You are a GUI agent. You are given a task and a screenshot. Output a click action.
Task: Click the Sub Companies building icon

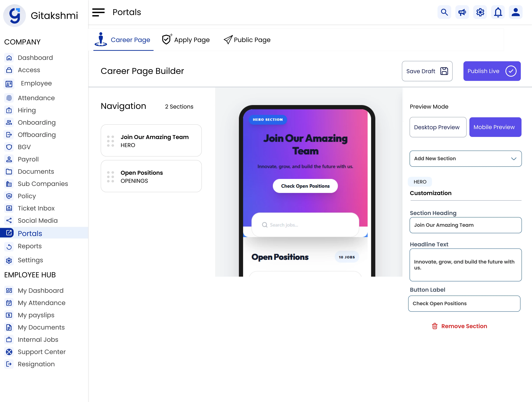(9, 184)
